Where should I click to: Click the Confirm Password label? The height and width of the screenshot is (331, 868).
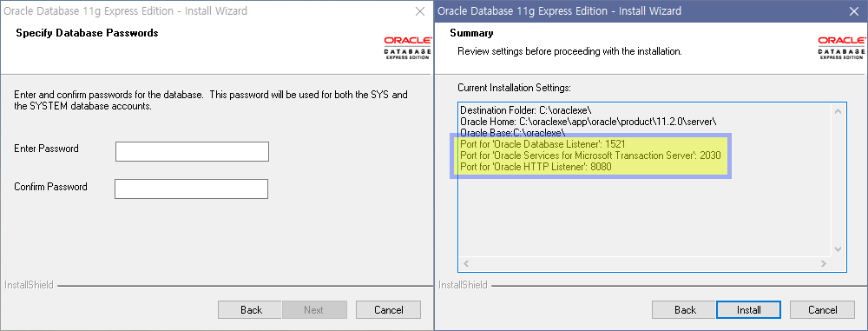tap(50, 187)
